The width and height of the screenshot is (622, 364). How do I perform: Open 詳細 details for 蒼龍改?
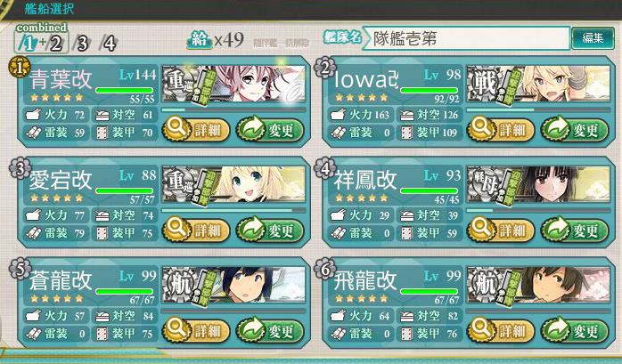coord(196,329)
